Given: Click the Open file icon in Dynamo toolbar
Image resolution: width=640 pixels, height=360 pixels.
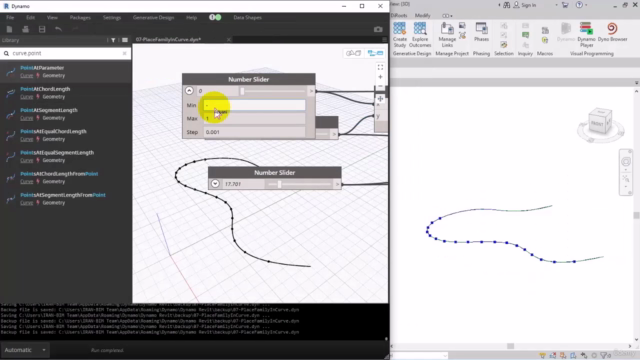Looking at the screenshot, I should (x=25, y=29).
